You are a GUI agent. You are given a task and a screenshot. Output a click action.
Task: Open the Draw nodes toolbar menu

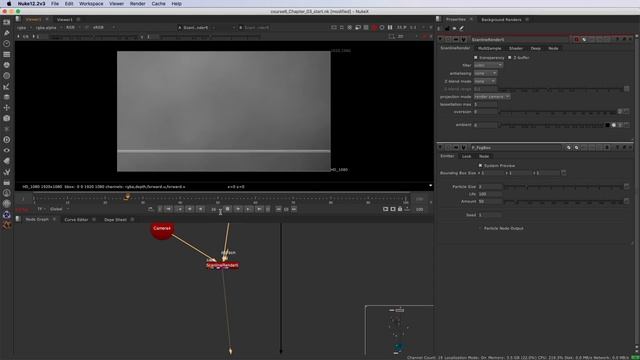(7, 33)
